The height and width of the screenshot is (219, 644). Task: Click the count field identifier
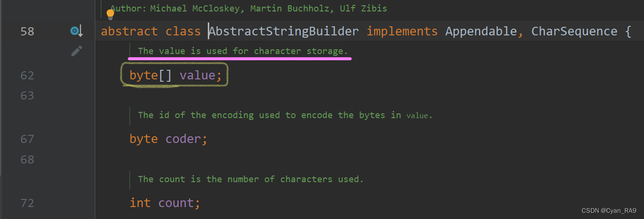pos(176,203)
